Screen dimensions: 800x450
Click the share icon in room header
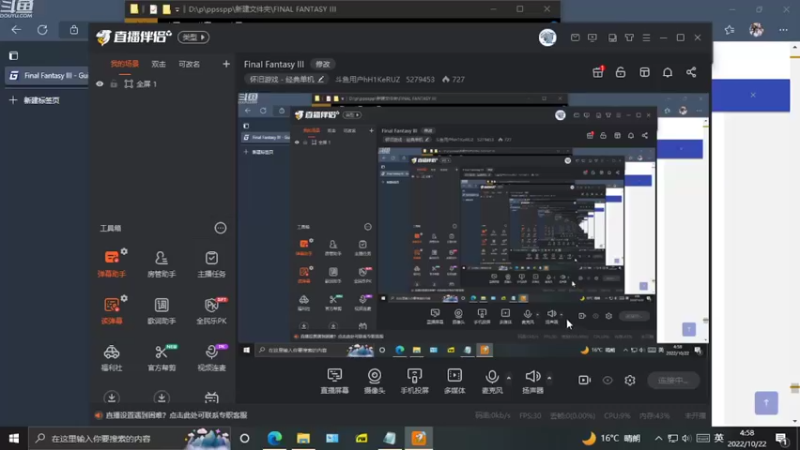tap(691, 72)
